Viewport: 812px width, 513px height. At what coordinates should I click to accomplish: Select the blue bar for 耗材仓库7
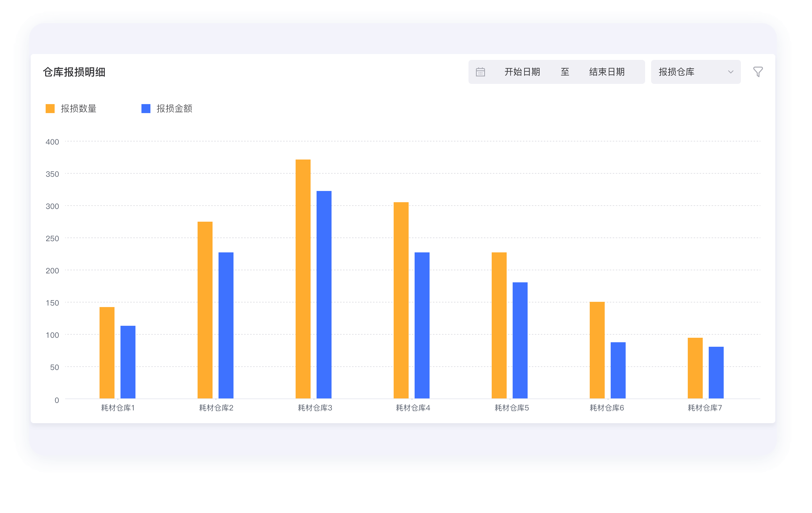tap(716, 373)
